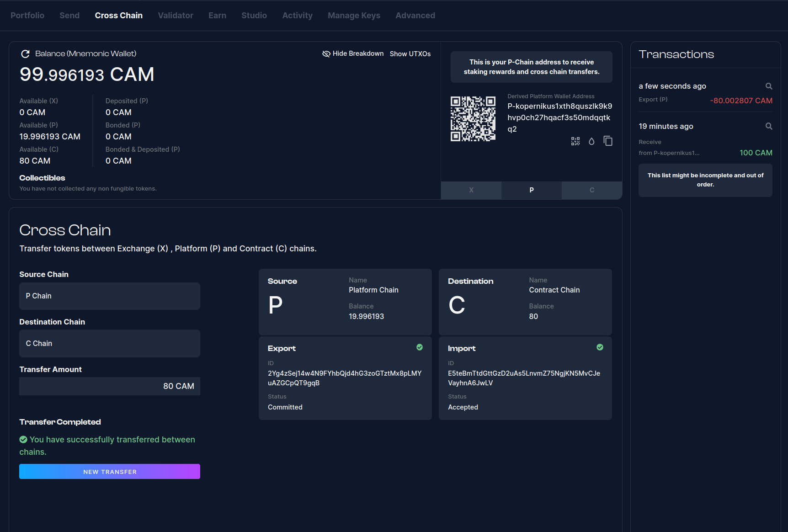The image size is (788, 532).
Task: Click the droplet faucet icon
Action: coord(591,141)
